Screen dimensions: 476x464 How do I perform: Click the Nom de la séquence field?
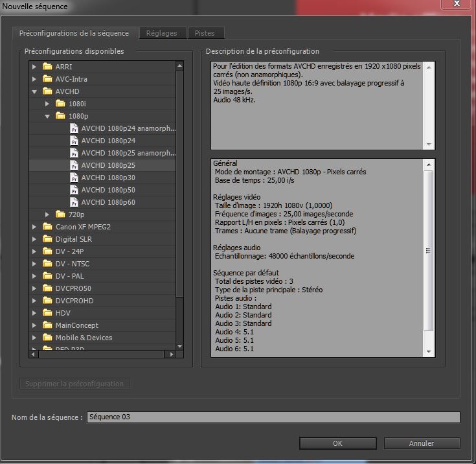tap(273, 417)
